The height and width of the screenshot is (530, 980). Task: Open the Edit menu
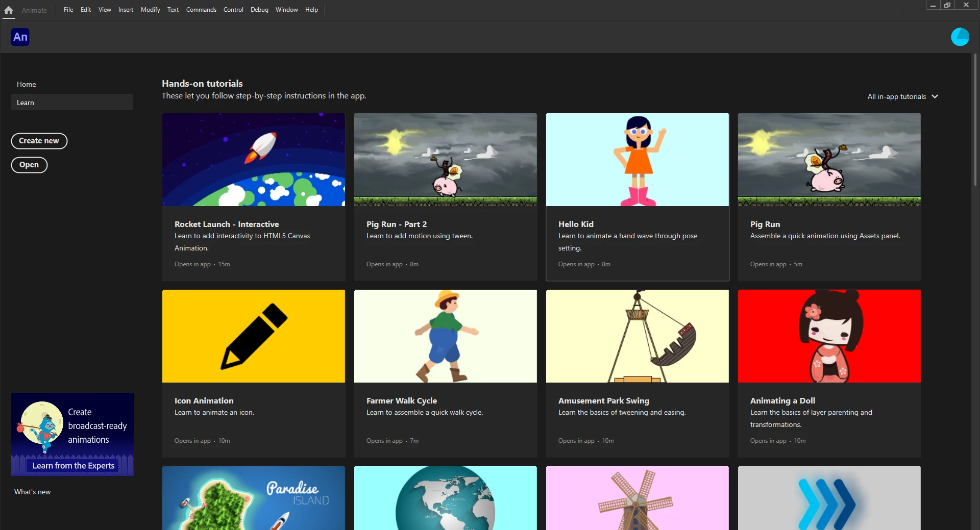[86, 10]
